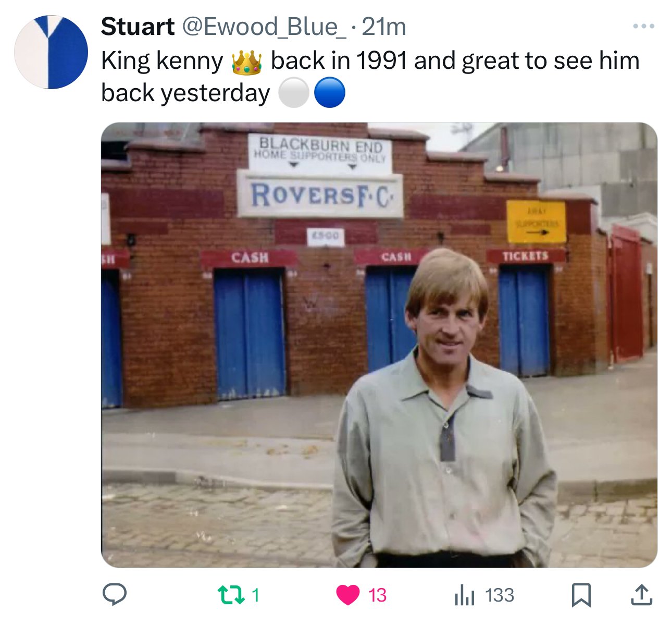Click the Rovers F.C. sign in photo
Screen dimensions: 672x624
[x=320, y=194]
